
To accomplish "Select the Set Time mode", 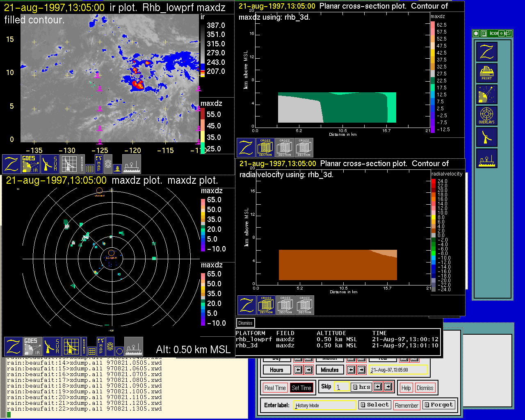I will click(301, 388).
